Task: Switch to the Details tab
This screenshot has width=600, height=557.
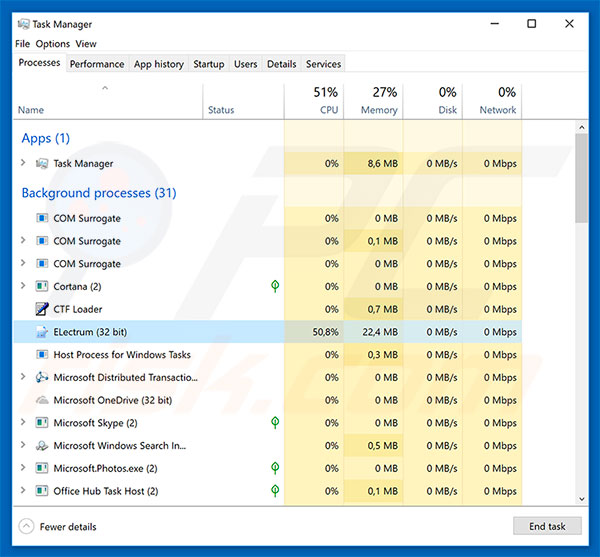Action: pos(282,64)
